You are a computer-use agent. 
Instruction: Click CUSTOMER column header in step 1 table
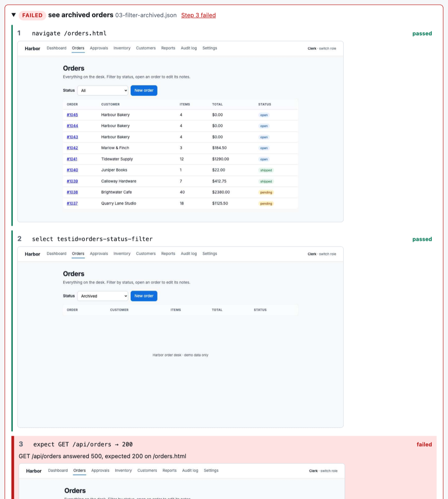pos(110,104)
